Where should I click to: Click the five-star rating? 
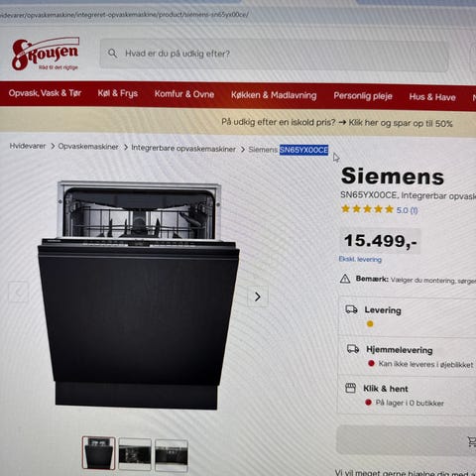[x=367, y=209]
